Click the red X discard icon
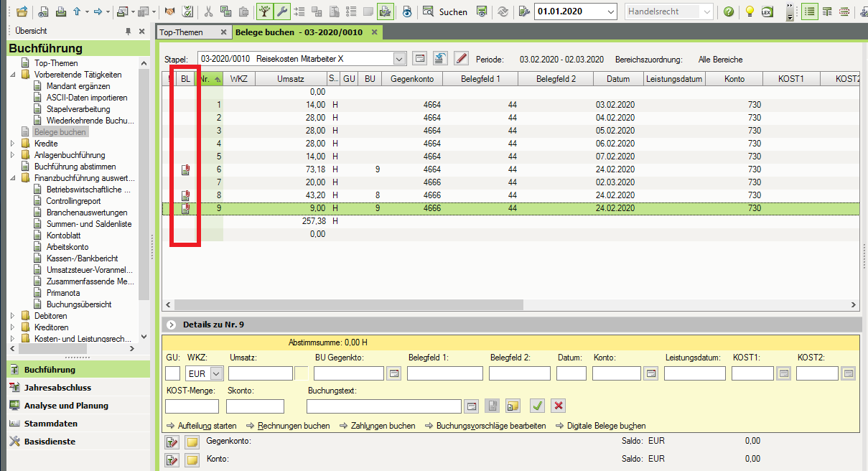Image resolution: width=868 pixels, height=471 pixels. [x=559, y=406]
